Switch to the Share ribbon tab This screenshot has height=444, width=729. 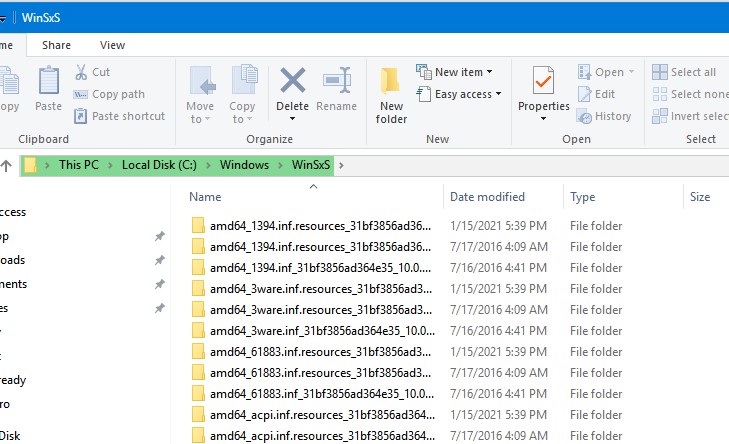[56, 45]
